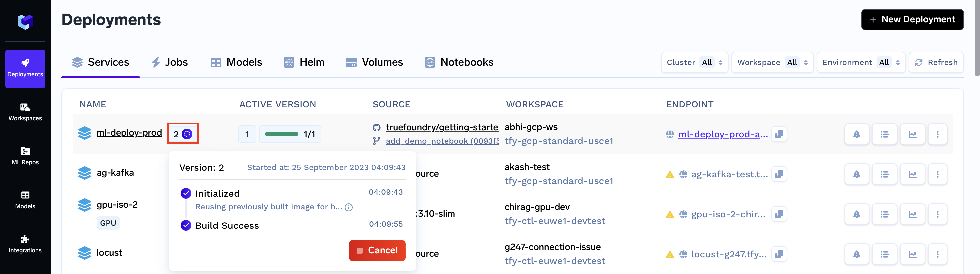
Task: Click the info icon beside Reusing previously built image
Action: (348, 207)
